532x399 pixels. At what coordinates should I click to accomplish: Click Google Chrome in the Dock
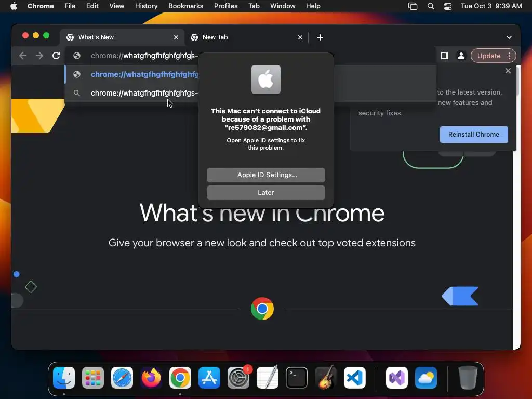click(x=180, y=378)
